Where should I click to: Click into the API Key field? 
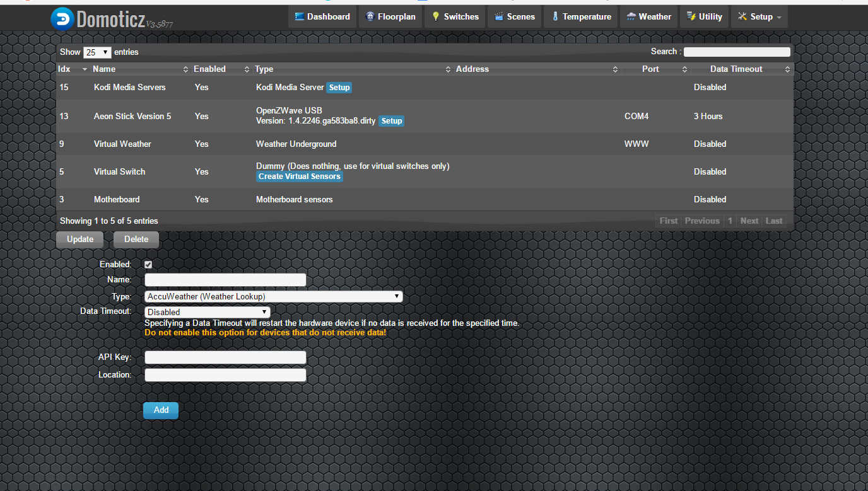coord(225,357)
